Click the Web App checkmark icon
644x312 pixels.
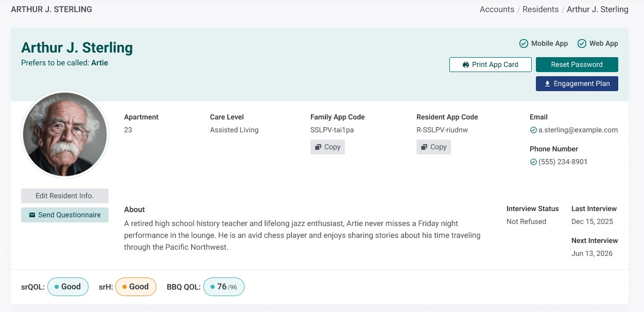(x=582, y=44)
